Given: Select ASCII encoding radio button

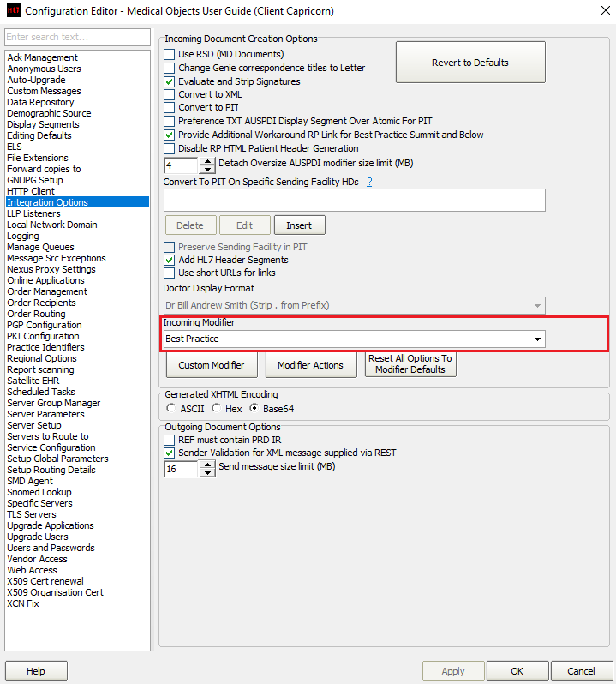Looking at the screenshot, I should (x=170, y=408).
